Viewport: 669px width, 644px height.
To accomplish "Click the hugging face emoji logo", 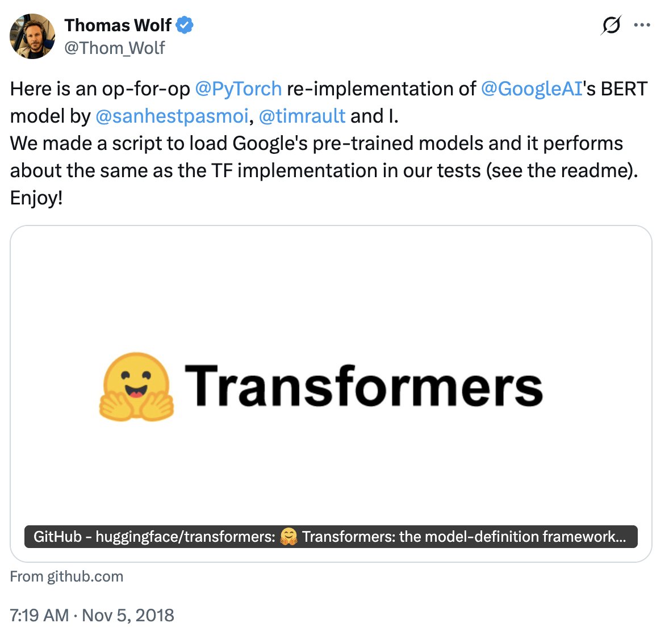I will pyautogui.click(x=136, y=387).
